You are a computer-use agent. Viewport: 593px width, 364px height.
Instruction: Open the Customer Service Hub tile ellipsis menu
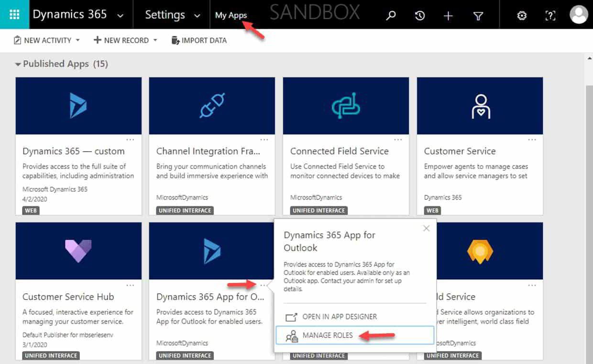pos(131,284)
